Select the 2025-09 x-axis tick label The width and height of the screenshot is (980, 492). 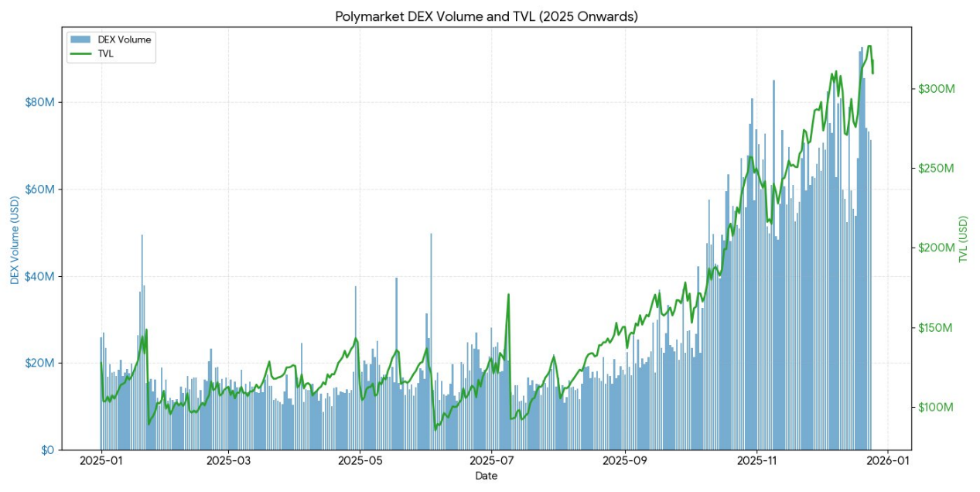click(624, 463)
